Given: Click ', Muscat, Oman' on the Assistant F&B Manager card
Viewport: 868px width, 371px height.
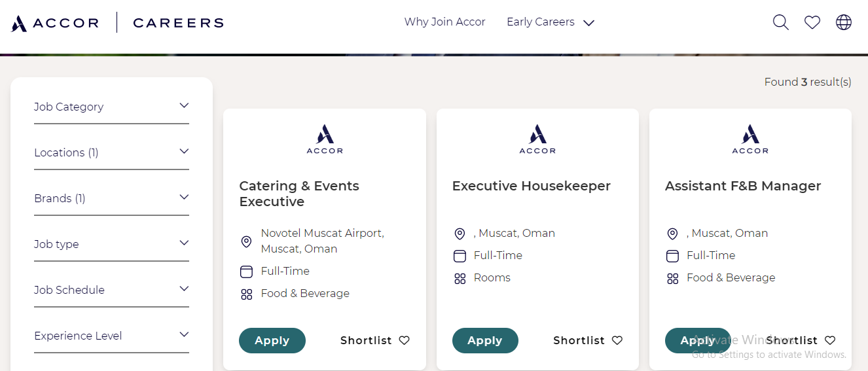Looking at the screenshot, I should (x=727, y=234).
